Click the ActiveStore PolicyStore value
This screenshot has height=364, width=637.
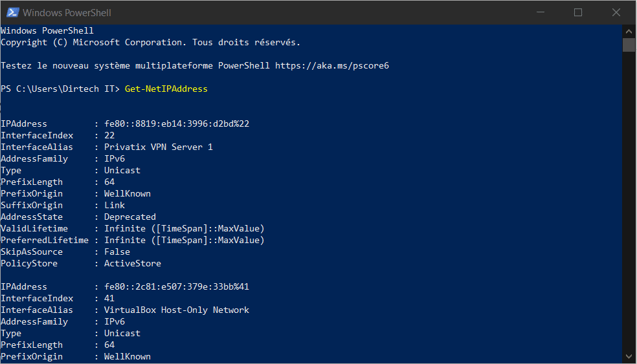tap(133, 263)
